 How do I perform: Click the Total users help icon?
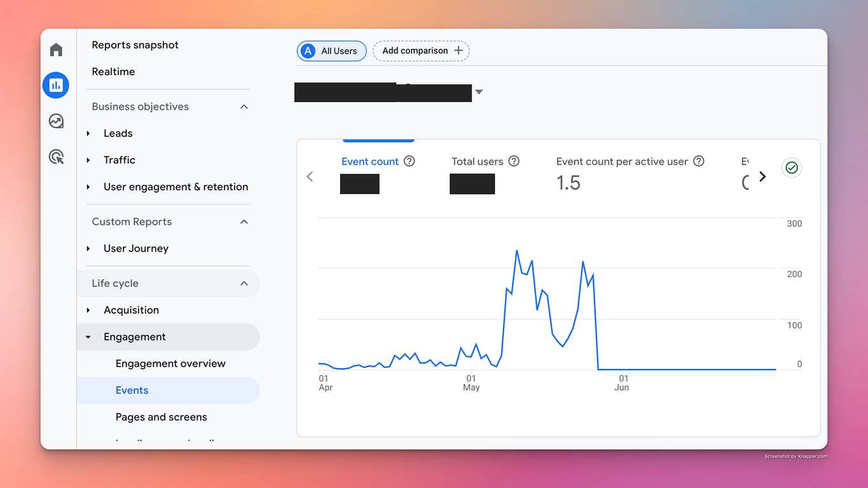pos(514,161)
